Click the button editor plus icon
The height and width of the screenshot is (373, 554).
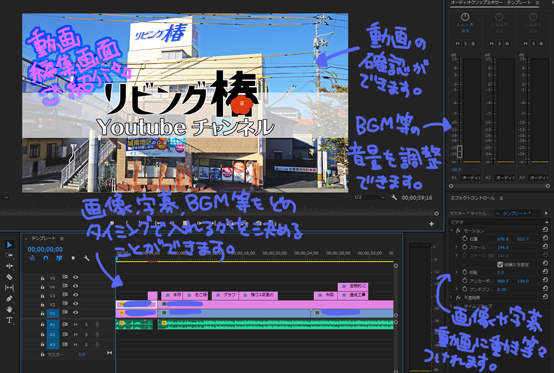click(431, 224)
